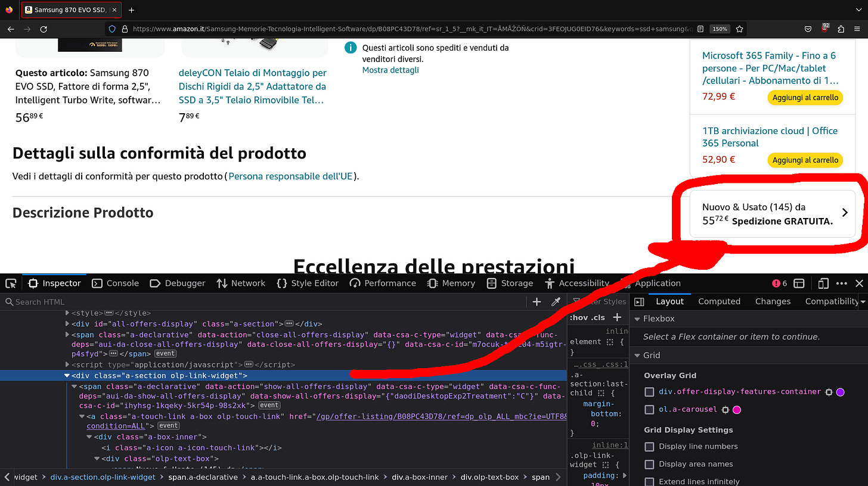Open the Computed tab

click(719, 301)
